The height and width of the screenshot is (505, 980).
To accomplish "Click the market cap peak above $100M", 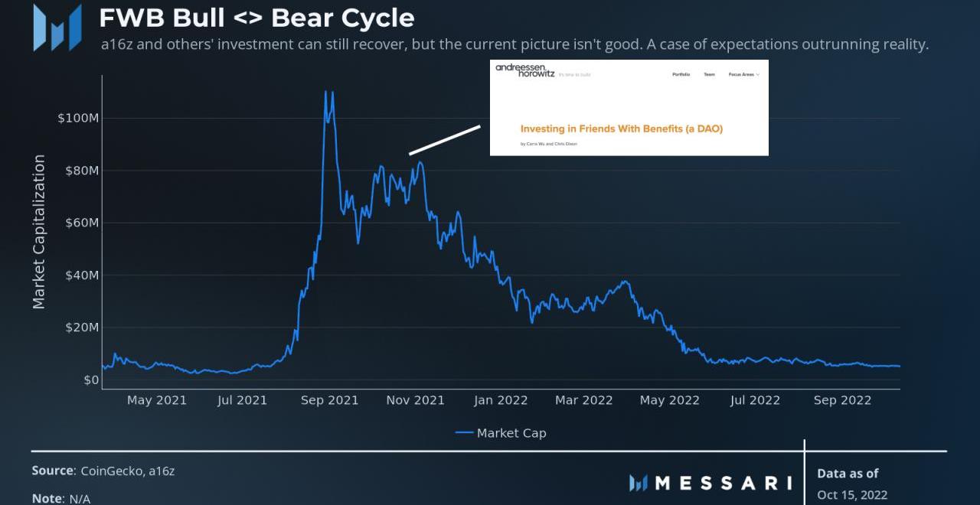I will click(326, 92).
